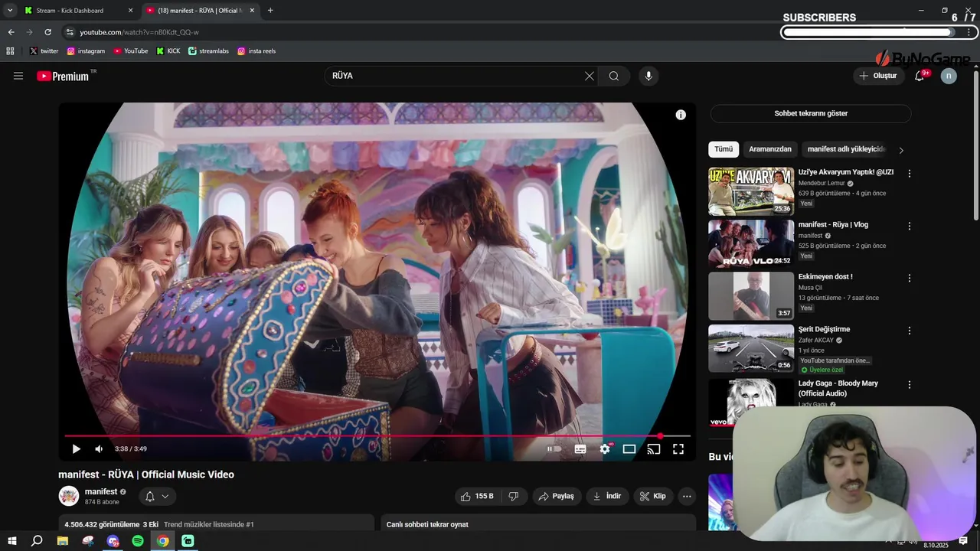Open Chrome apps grid icon
Viewport: 980px width, 551px height.
(x=10, y=51)
